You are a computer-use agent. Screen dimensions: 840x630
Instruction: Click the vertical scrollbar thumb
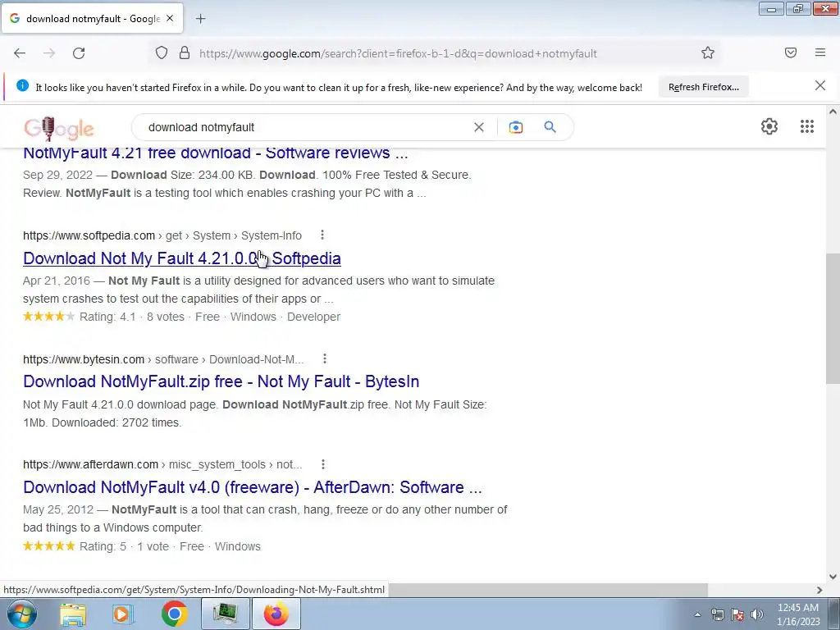(833, 318)
